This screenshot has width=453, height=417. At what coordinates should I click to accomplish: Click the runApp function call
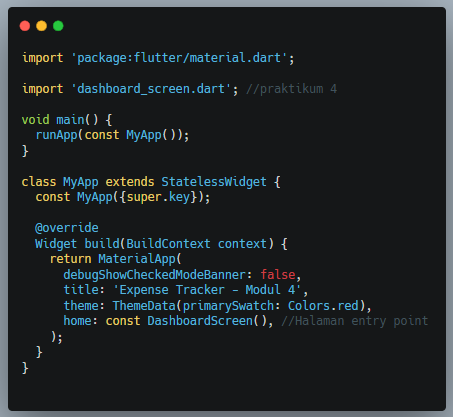[56, 135]
